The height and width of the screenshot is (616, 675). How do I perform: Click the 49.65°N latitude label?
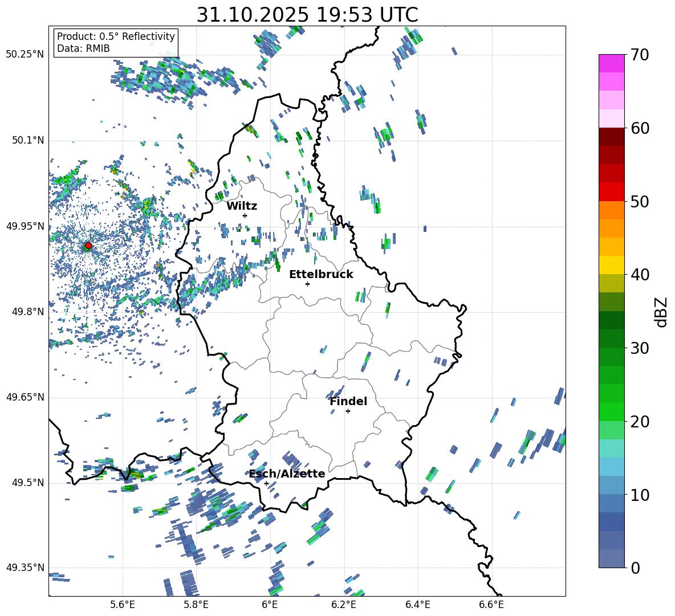[25, 397]
